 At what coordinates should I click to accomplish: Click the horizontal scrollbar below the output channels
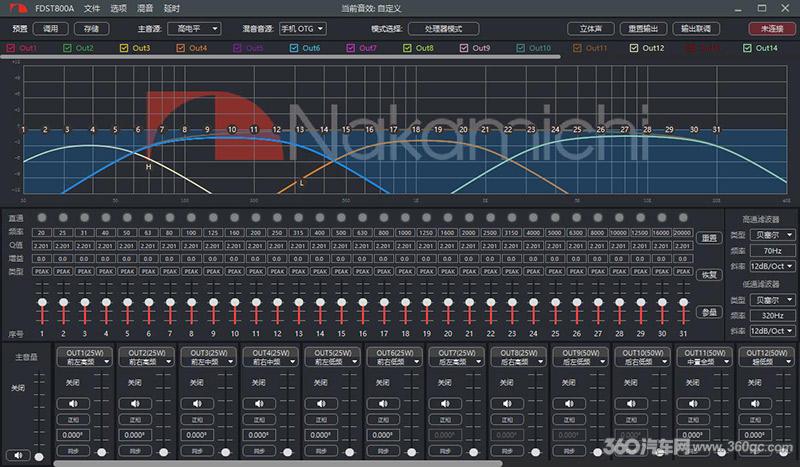(278, 464)
